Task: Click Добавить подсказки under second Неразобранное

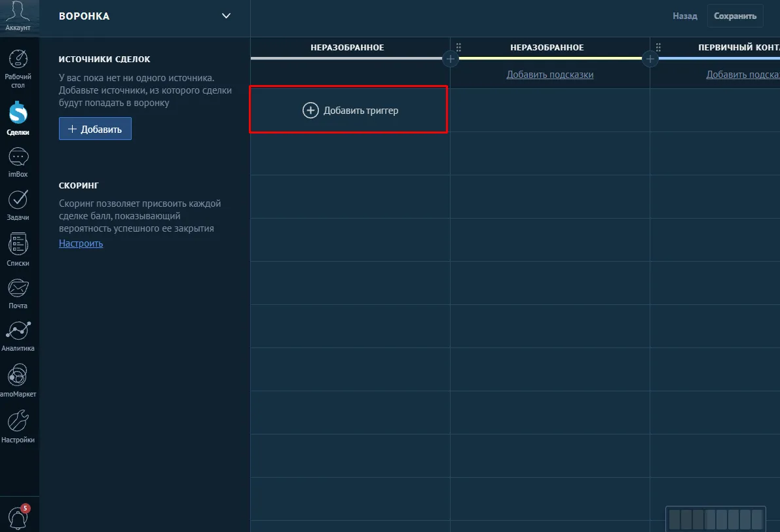Action: coord(549,75)
